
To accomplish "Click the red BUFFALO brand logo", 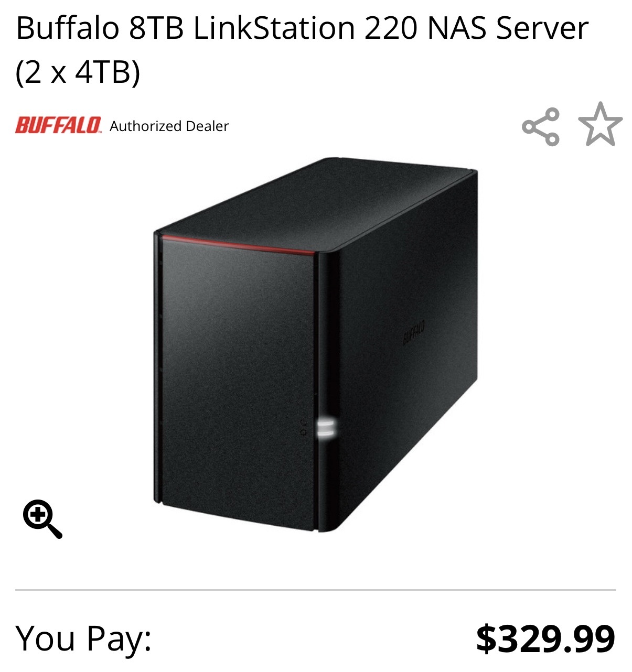I will [x=58, y=126].
